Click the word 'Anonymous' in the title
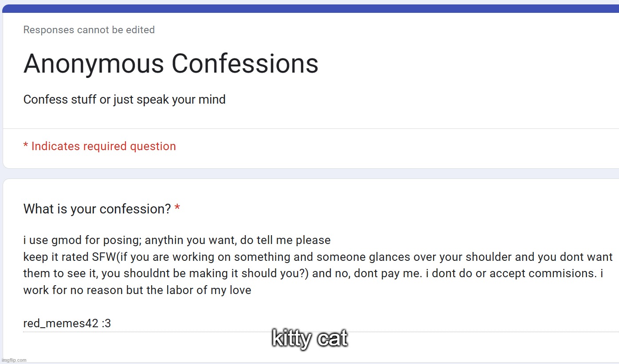Screen dimensions: 619x364 click(x=94, y=63)
